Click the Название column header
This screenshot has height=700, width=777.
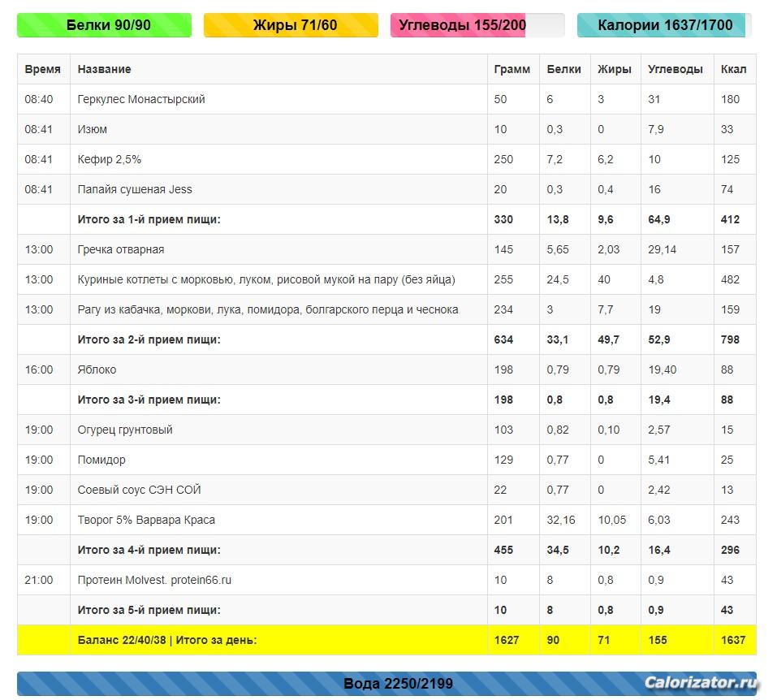point(104,69)
